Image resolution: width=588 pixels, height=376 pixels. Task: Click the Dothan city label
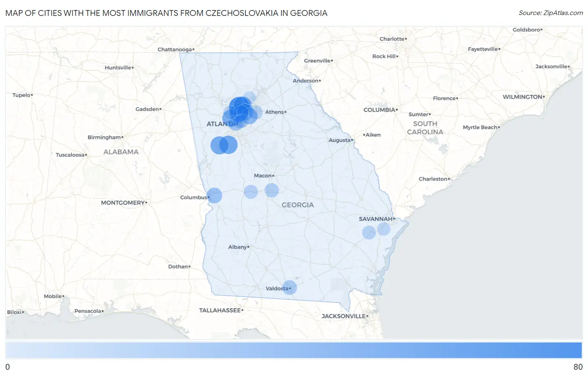[178, 267]
